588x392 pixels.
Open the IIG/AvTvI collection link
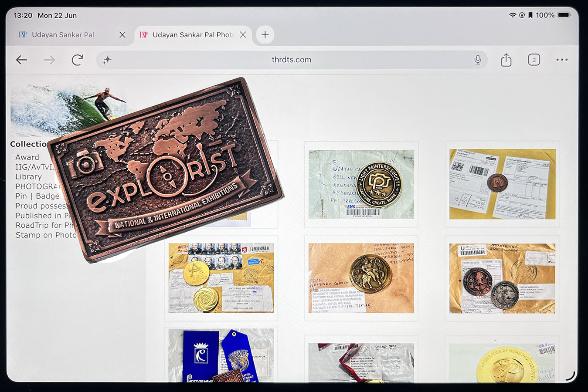35,167
